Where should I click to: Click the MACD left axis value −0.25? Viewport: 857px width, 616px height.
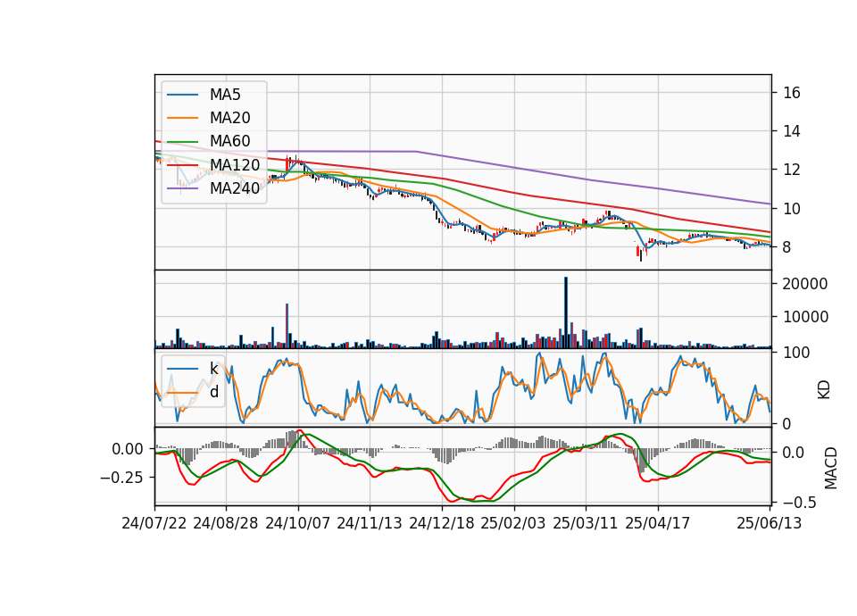tap(121, 478)
